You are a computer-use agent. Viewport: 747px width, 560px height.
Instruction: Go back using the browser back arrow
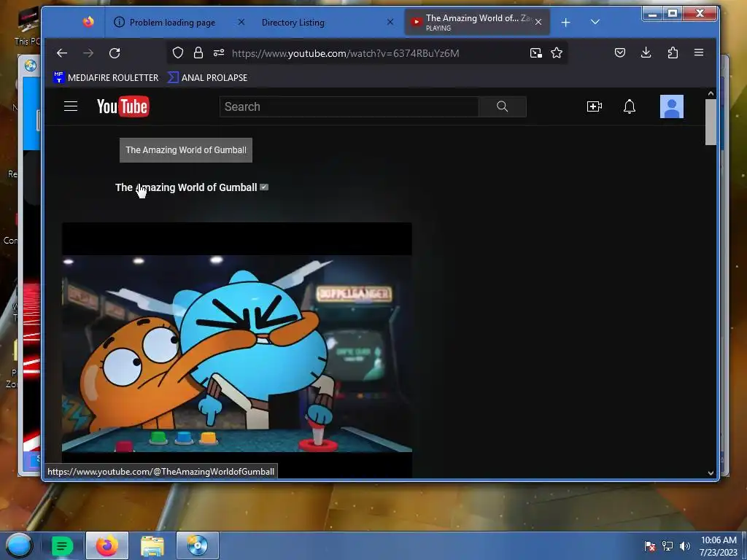pyautogui.click(x=62, y=52)
